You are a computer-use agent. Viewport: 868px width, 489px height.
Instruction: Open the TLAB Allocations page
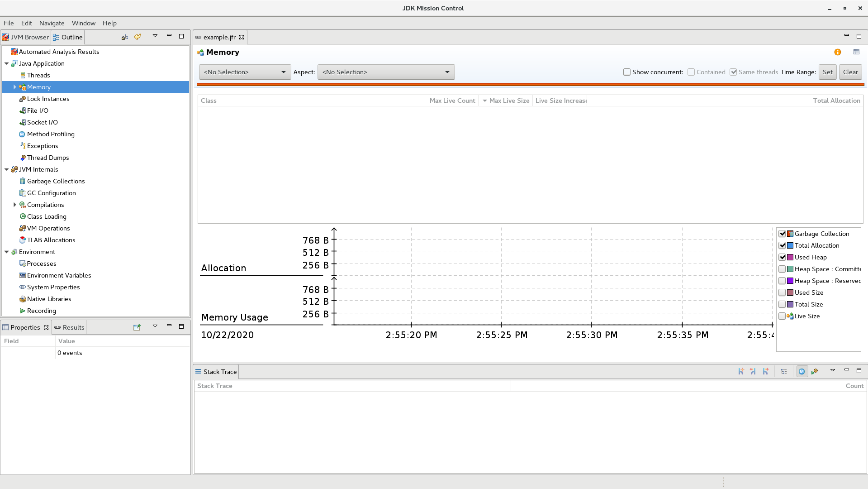click(51, 240)
